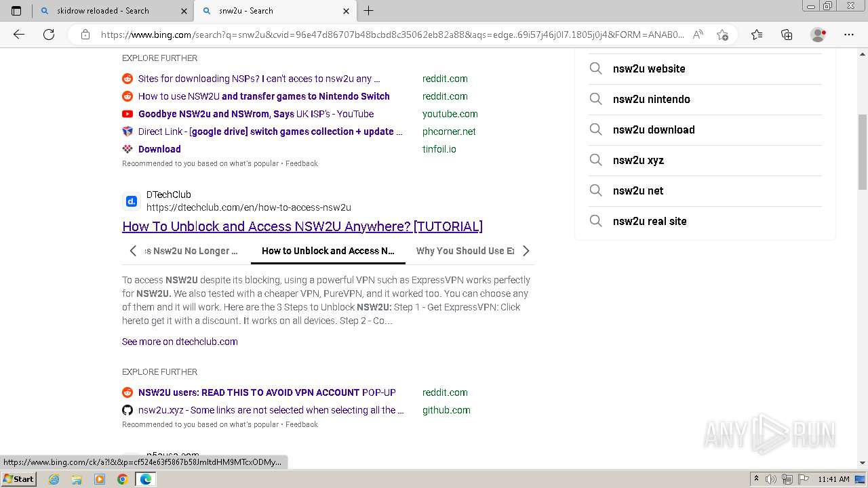Click github.com domain text

(446, 410)
